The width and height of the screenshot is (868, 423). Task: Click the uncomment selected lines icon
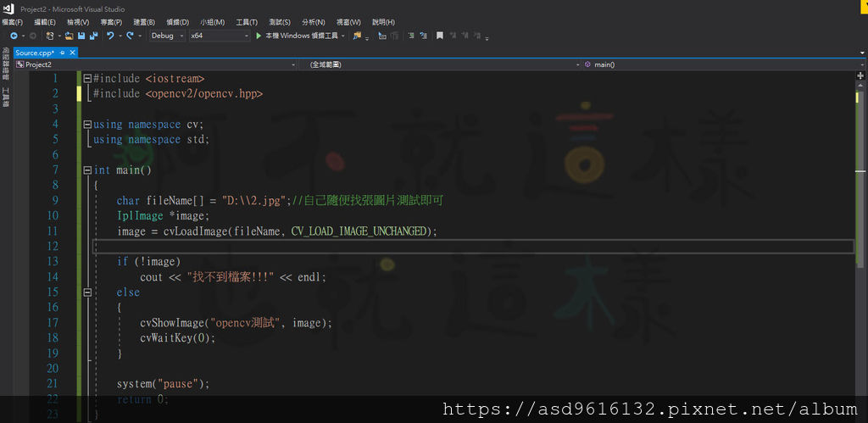click(424, 36)
